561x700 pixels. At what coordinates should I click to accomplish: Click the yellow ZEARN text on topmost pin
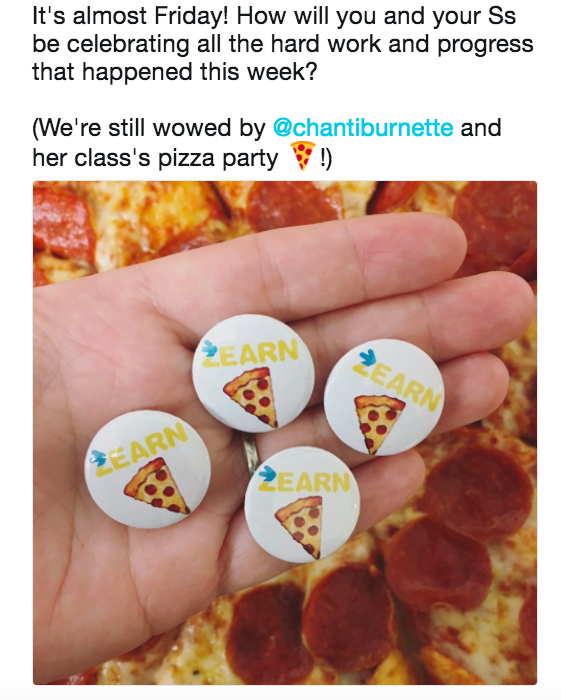[x=250, y=353]
